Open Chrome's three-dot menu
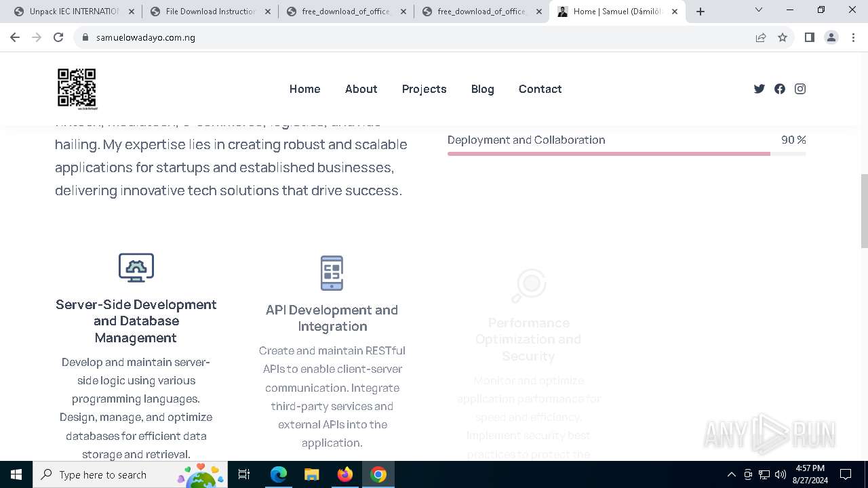This screenshot has width=868, height=488. pyautogui.click(x=853, y=37)
